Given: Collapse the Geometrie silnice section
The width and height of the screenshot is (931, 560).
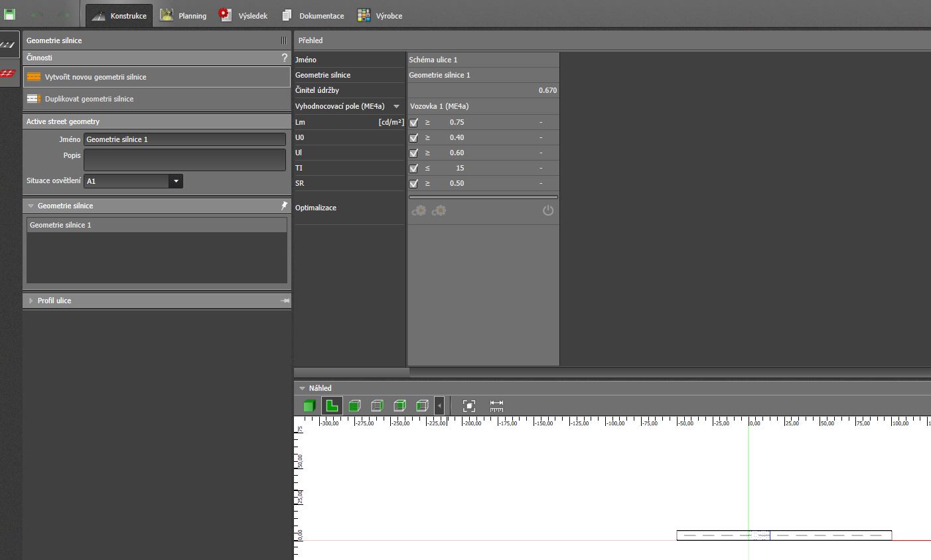Looking at the screenshot, I should pos(31,206).
